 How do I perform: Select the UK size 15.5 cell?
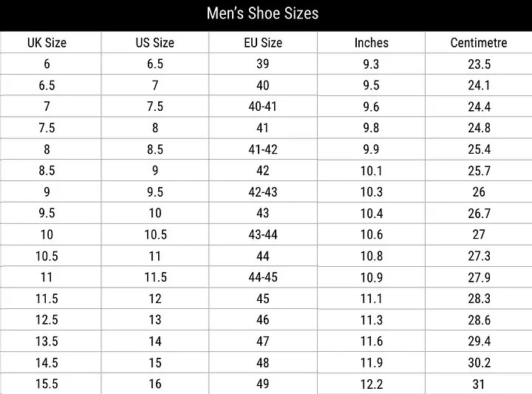(47, 384)
